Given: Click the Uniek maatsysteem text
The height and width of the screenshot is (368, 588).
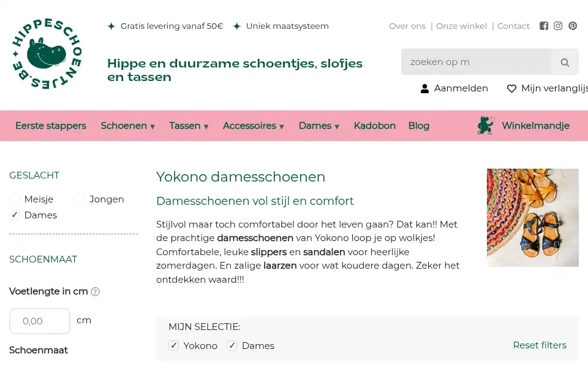Looking at the screenshot, I should (287, 26).
